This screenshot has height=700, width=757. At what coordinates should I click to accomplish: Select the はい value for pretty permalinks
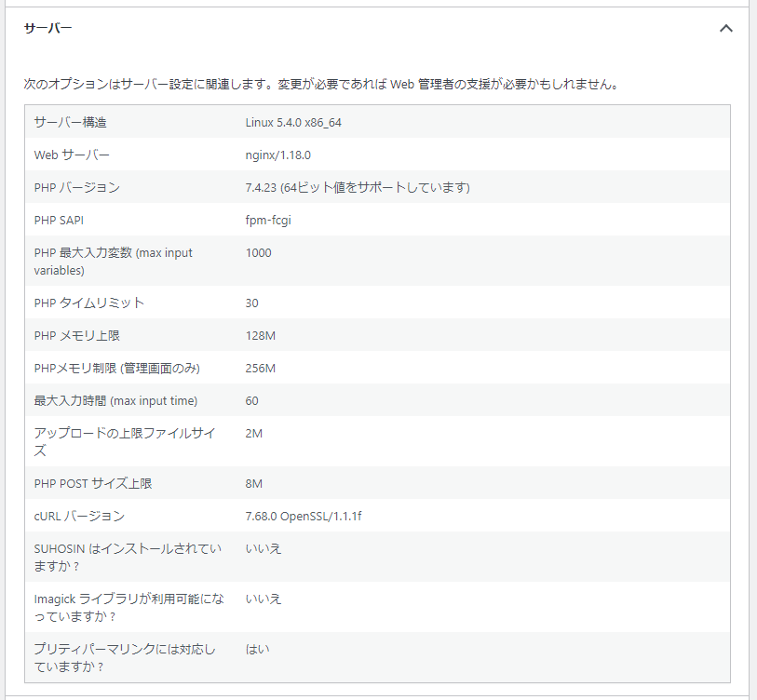(x=258, y=649)
